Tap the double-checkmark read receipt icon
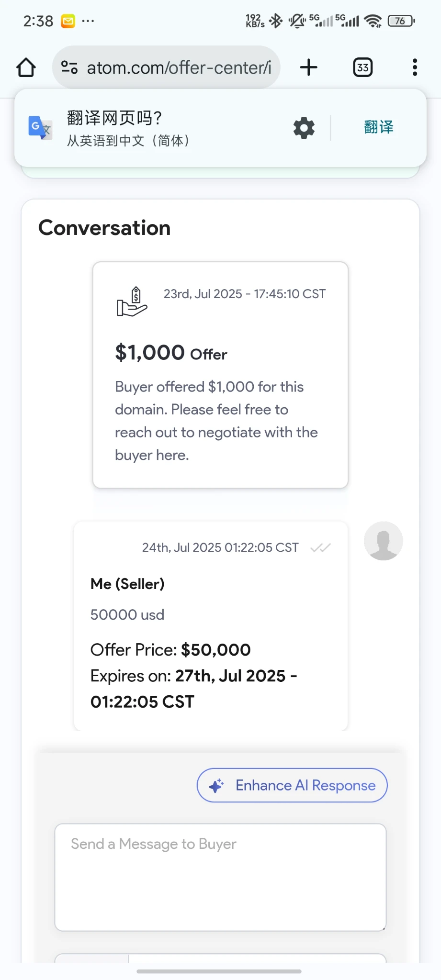 coord(320,548)
